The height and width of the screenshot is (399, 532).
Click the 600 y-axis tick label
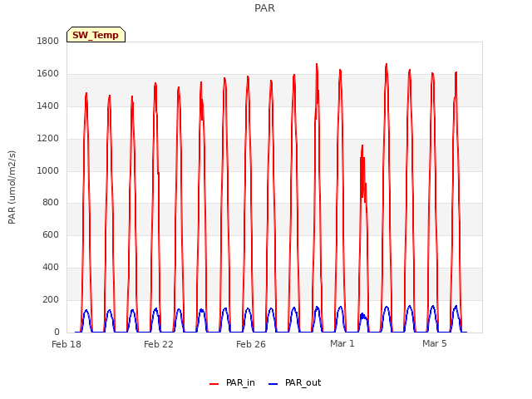51,234
